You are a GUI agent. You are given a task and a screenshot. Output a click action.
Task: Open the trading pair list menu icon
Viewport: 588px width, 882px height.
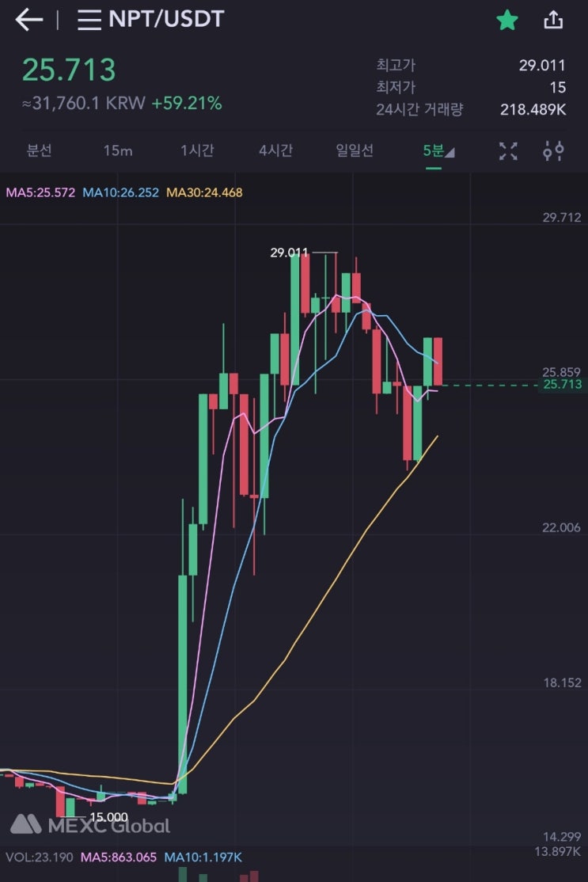click(89, 20)
